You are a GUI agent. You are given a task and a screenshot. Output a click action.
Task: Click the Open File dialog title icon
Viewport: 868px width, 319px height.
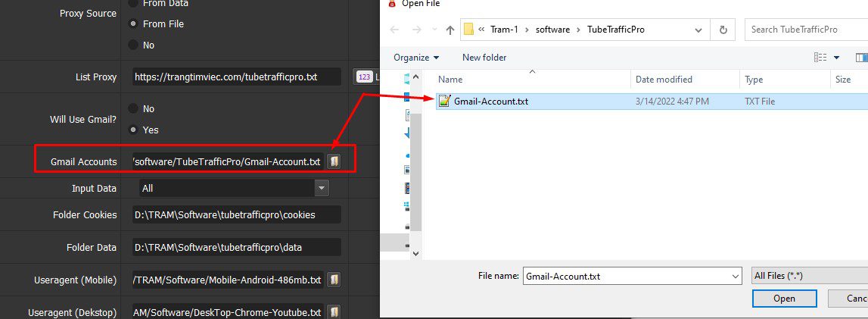393,3
